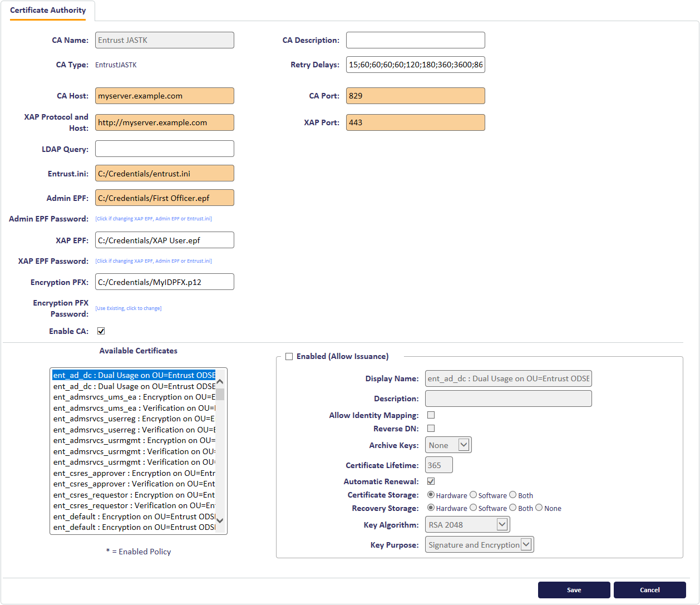Select ent_admsrvcs_ums_ea : Verification in the list
Screen dimensions: 700x605
(x=134, y=408)
